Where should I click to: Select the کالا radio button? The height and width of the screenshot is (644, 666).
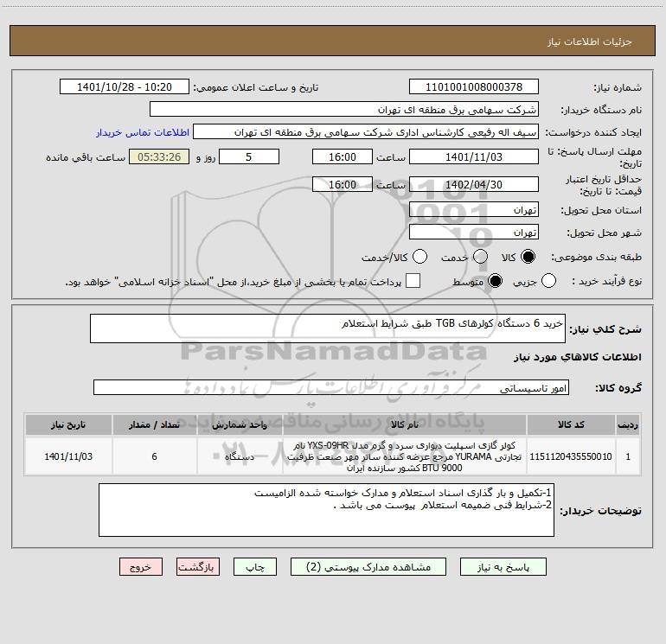[x=528, y=257]
